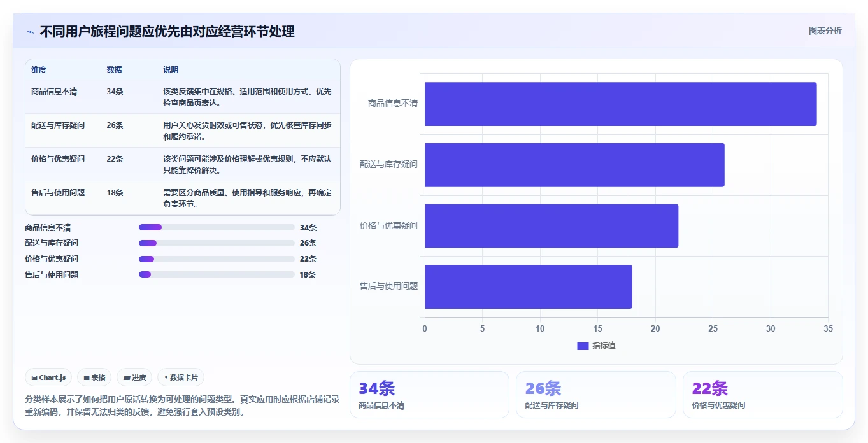Click 商品信息不清 chart axis label
Viewport: 868px width, 443px height.
pos(393,103)
